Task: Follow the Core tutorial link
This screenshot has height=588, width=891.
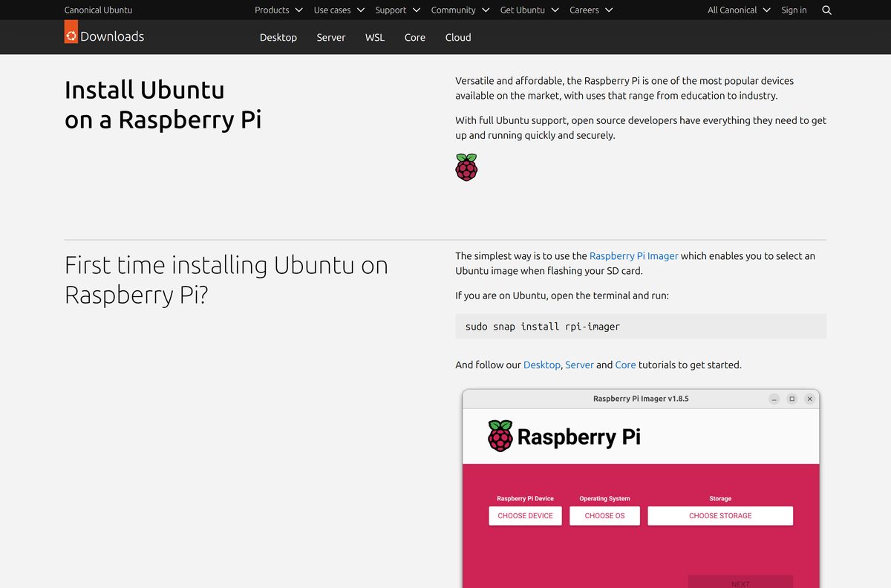Action: click(625, 365)
